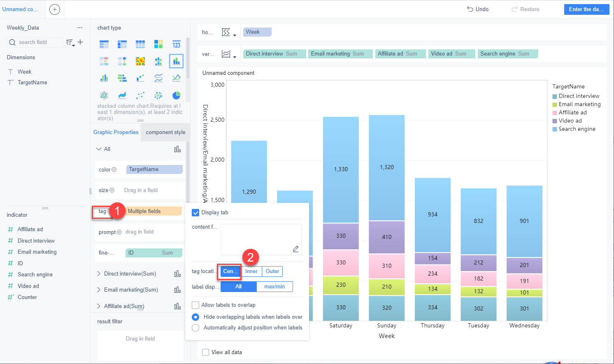Click the Enter the dashboard button
The height and width of the screenshot is (364, 614).
586,9
